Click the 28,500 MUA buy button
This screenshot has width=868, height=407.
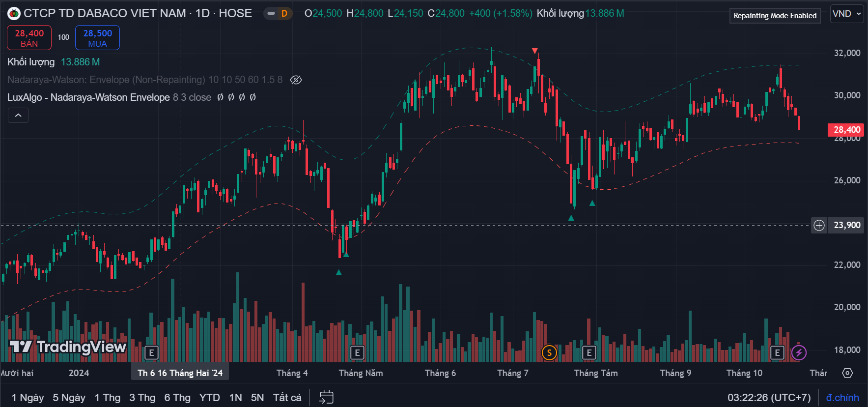click(97, 38)
